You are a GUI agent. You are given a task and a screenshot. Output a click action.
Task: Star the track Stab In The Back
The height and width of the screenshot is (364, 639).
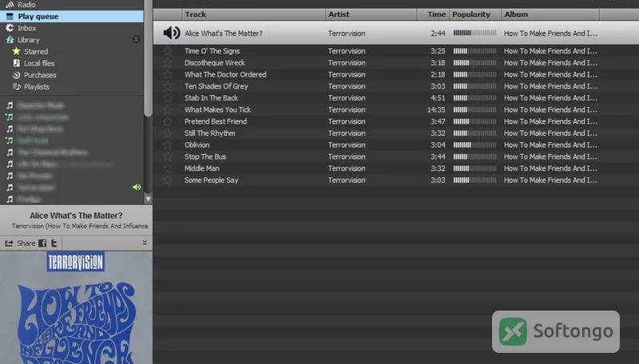click(x=167, y=98)
